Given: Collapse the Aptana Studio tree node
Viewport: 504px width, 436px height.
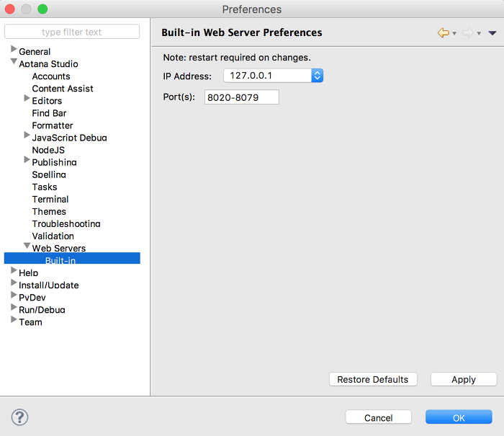Looking at the screenshot, I should [14, 61].
